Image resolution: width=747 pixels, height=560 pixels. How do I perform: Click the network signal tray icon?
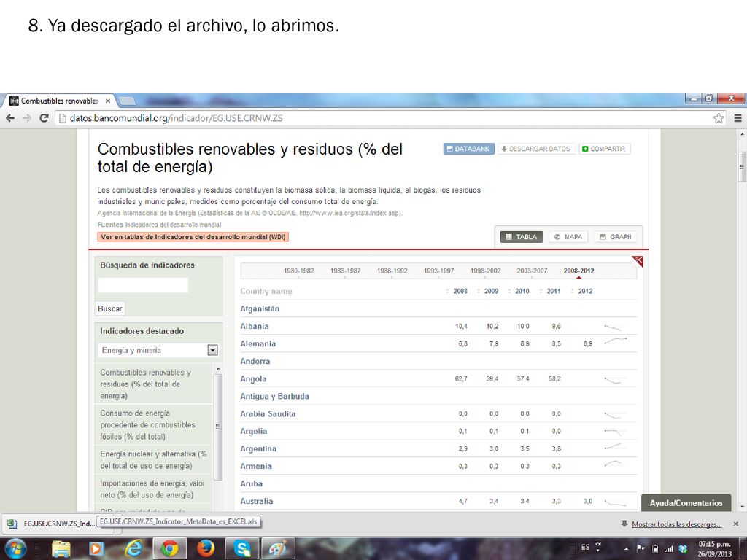point(669,548)
